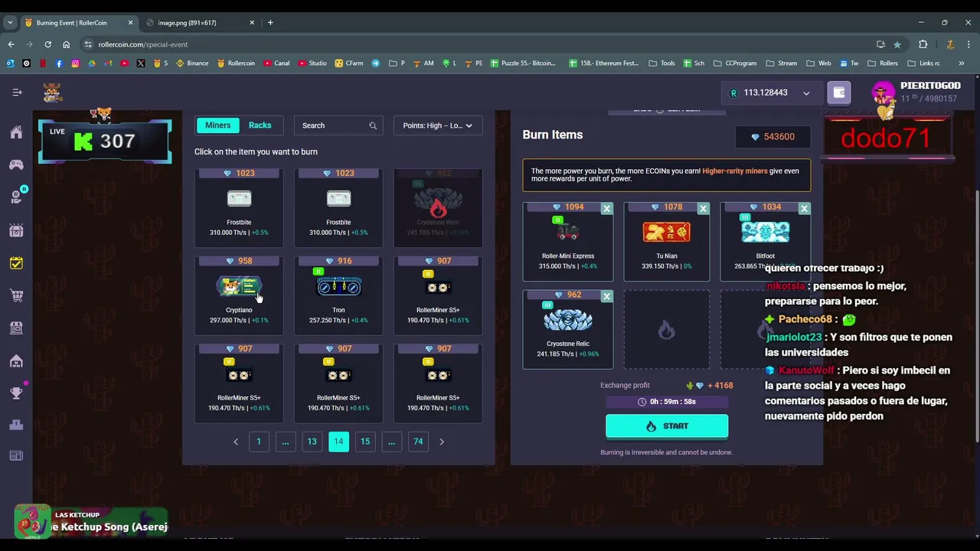Click the rollercoin.com/special-event address bar

(482, 44)
